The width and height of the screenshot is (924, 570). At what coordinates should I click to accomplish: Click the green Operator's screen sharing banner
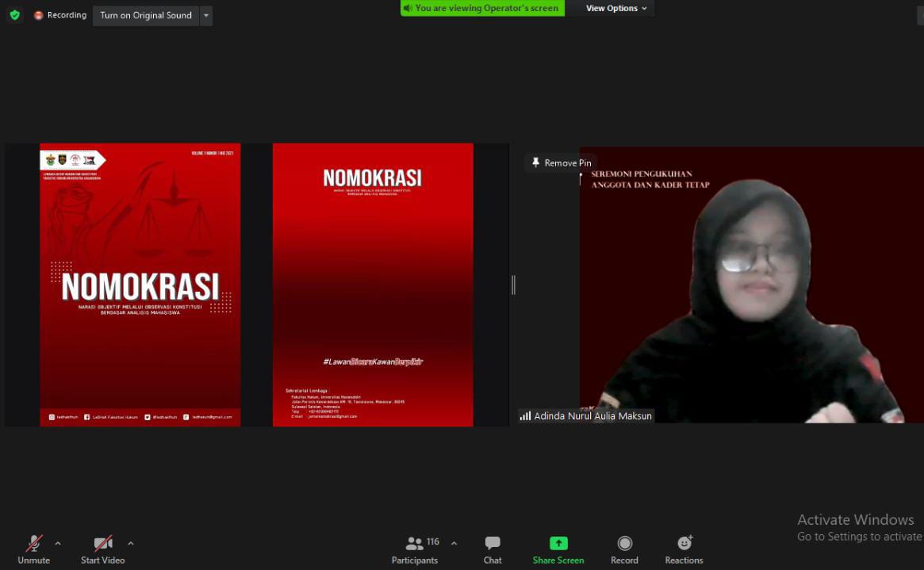482,8
